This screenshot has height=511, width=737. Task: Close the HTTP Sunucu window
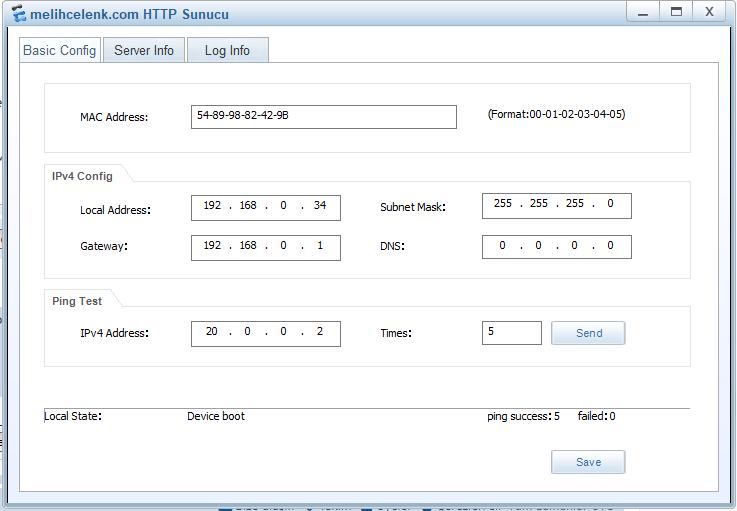709,12
